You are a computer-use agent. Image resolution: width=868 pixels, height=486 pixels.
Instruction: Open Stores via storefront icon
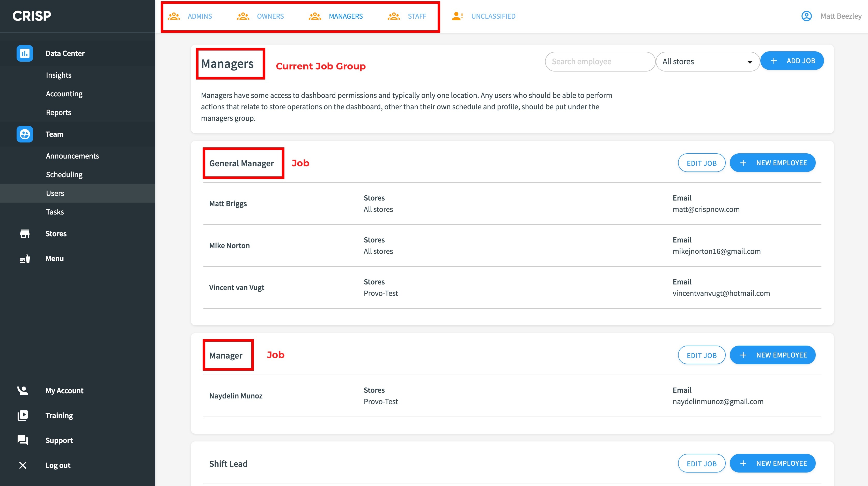(x=25, y=234)
